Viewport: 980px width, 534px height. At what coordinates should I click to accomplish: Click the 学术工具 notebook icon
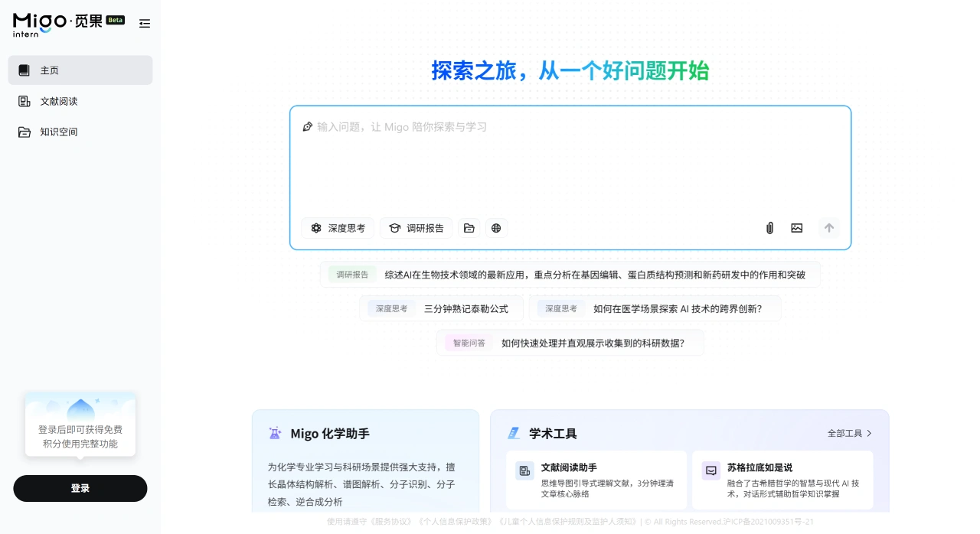(x=514, y=433)
